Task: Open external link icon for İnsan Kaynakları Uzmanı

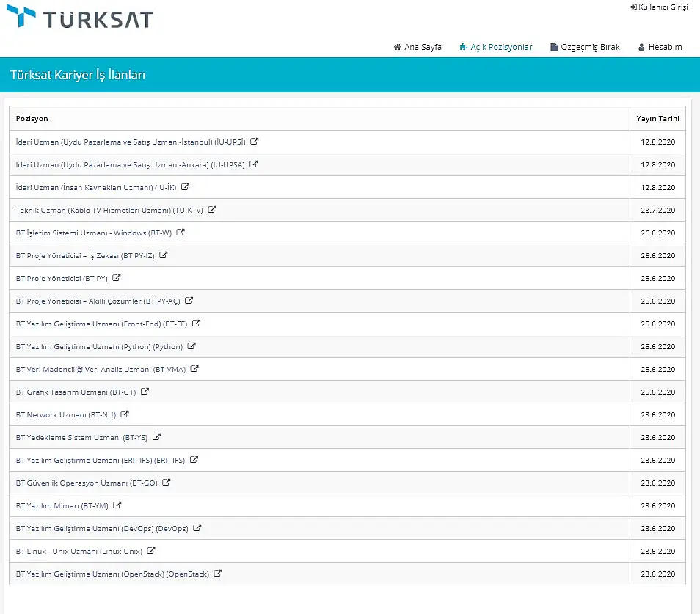Action: point(185,187)
